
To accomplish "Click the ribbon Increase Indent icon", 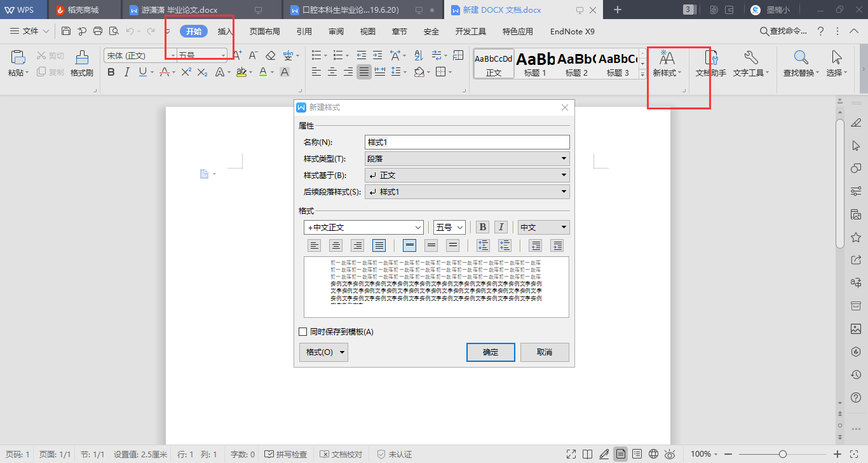I will [377, 55].
